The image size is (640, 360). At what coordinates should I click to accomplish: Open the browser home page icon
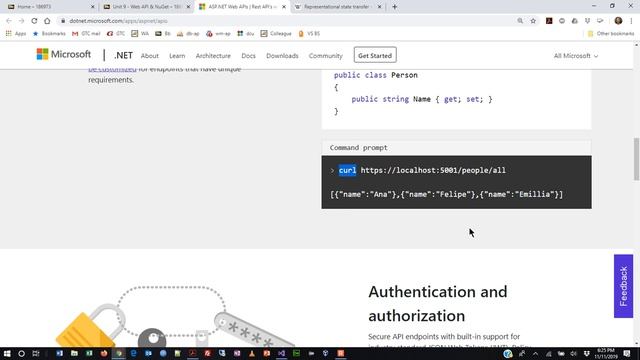47,21
